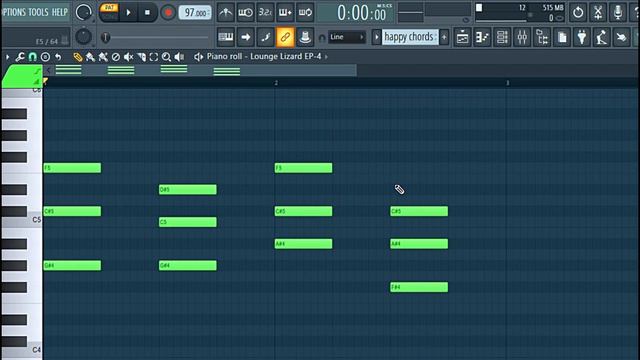Toggle typing keyboard to piano icon
640x360 pixels.
click(x=225, y=37)
